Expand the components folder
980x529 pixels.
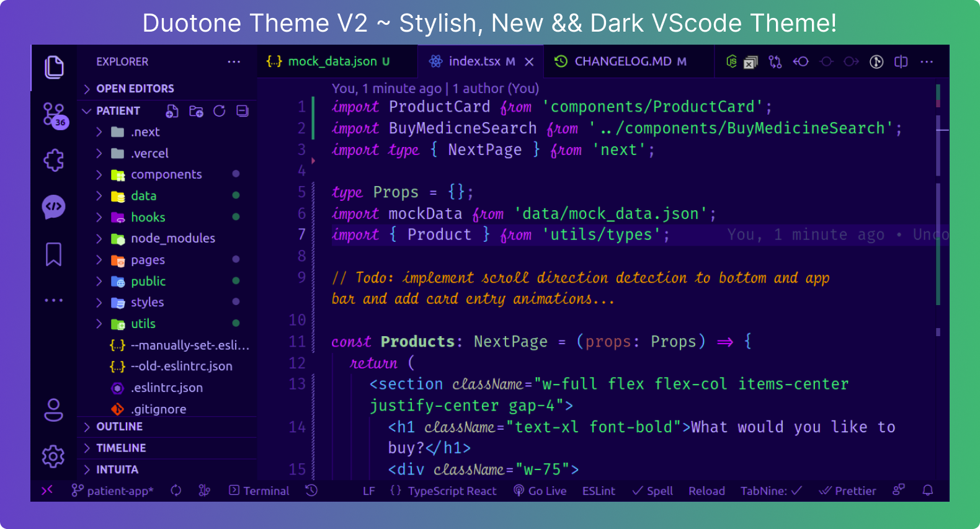pos(167,174)
